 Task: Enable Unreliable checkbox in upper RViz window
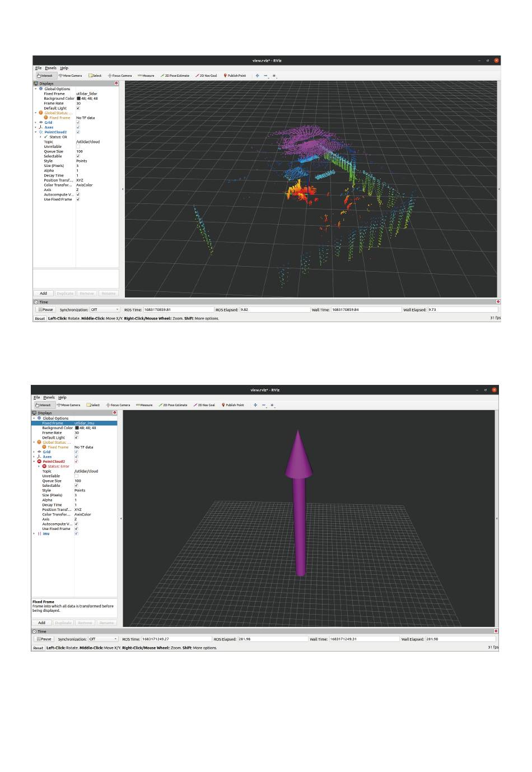point(78,147)
